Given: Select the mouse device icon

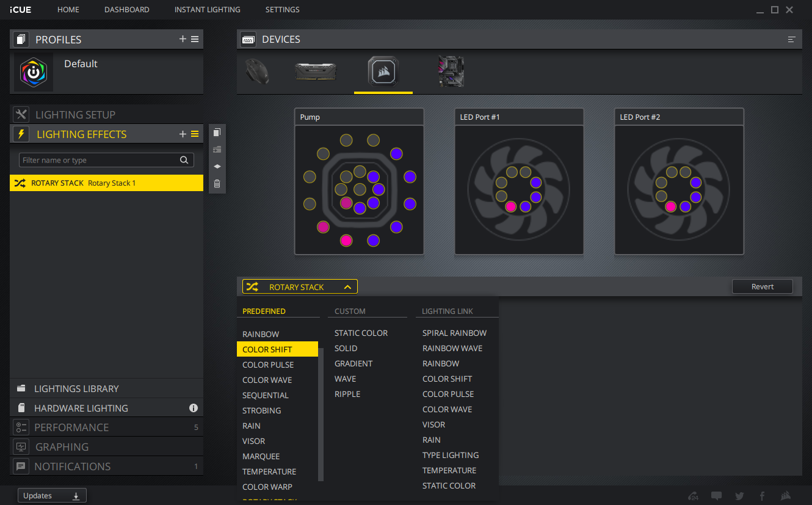Looking at the screenshot, I should point(257,71).
